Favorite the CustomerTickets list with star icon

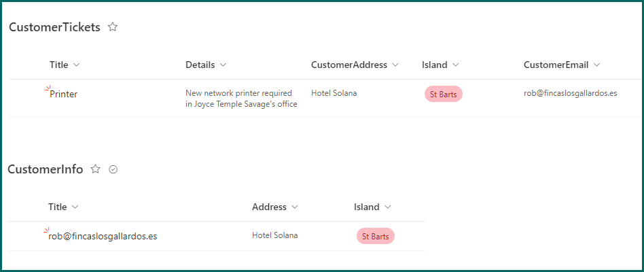click(113, 27)
